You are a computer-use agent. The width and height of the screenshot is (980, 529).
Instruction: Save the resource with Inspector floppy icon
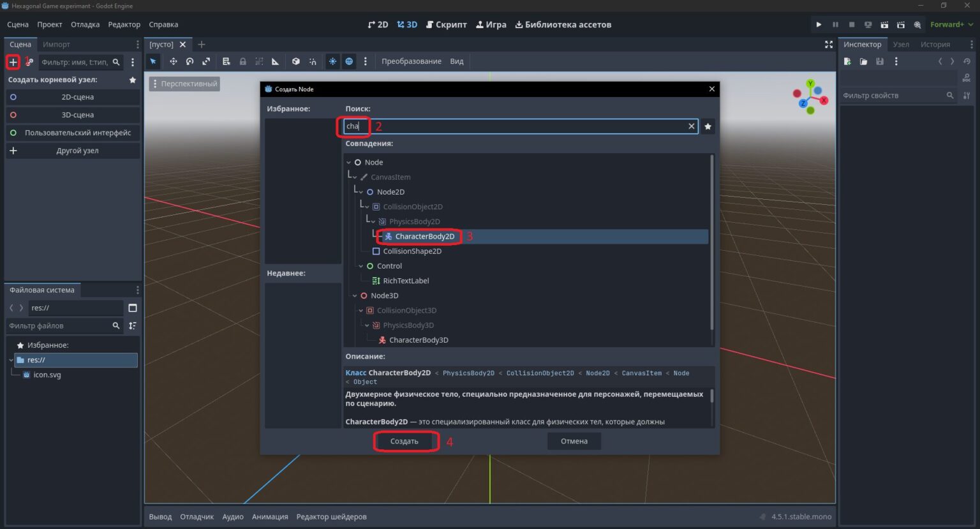tap(880, 61)
